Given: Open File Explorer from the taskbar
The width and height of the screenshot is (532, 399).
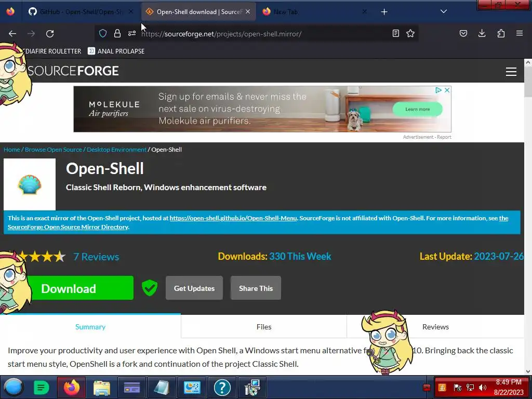Looking at the screenshot, I should [x=102, y=387].
